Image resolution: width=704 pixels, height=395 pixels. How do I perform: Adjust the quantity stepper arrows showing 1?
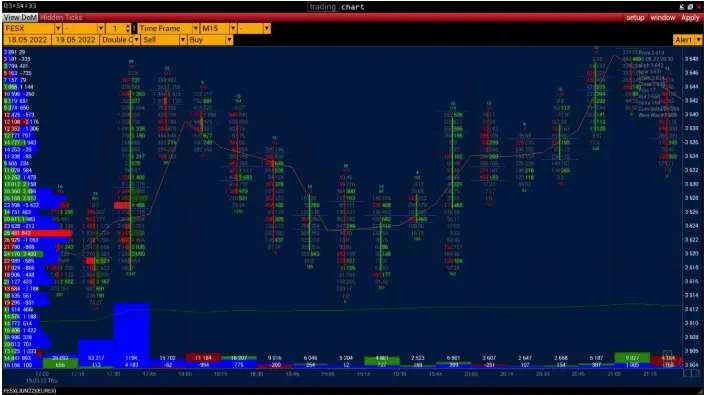(x=128, y=28)
